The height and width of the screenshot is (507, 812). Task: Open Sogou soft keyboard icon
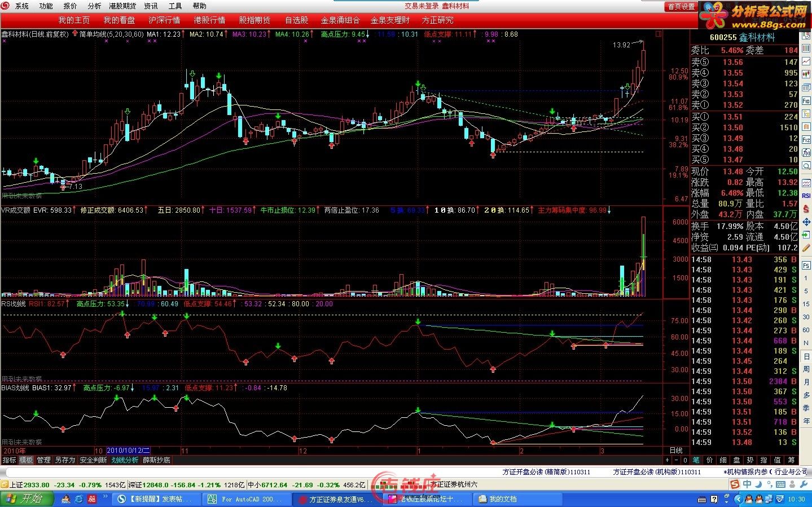780,484
